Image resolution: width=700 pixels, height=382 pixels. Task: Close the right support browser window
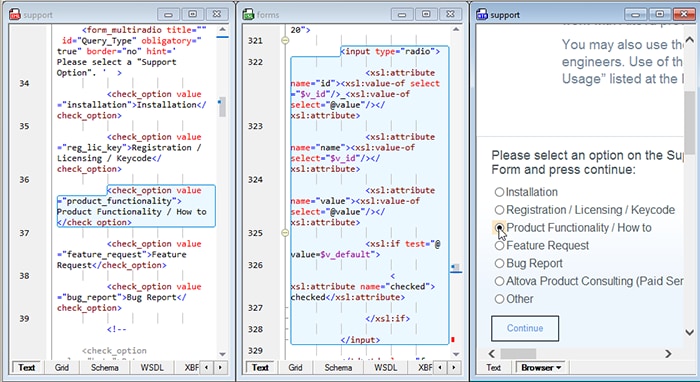(684, 14)
